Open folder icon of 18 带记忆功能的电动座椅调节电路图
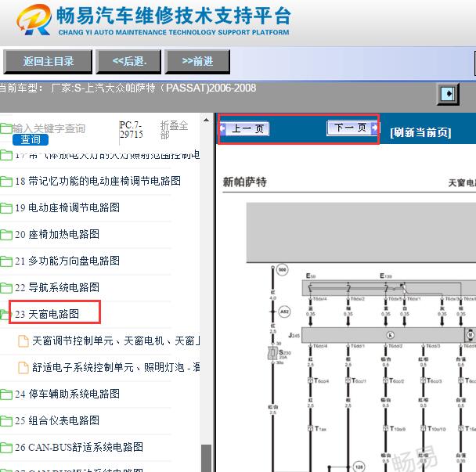The image size is (476, 472). point(6,182)
